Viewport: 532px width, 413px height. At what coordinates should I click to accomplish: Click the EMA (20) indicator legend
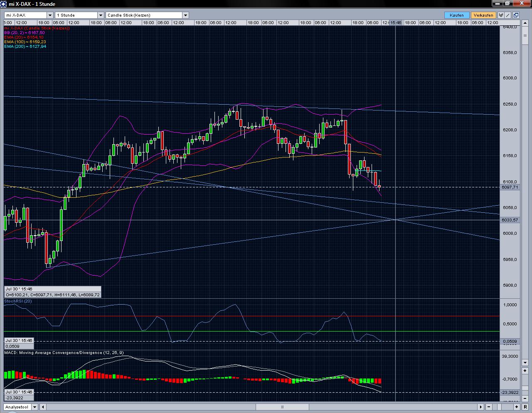pyautogui.click(x=24, y=37)
